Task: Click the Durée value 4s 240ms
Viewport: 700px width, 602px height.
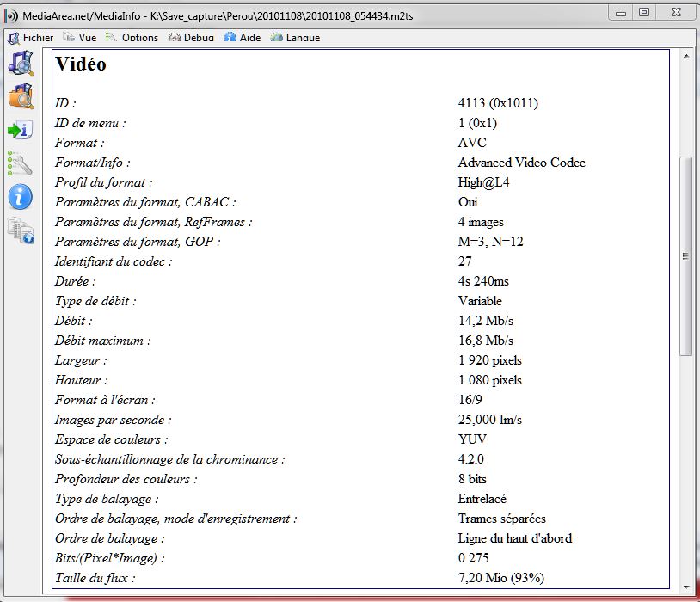Action: point(483,281)
